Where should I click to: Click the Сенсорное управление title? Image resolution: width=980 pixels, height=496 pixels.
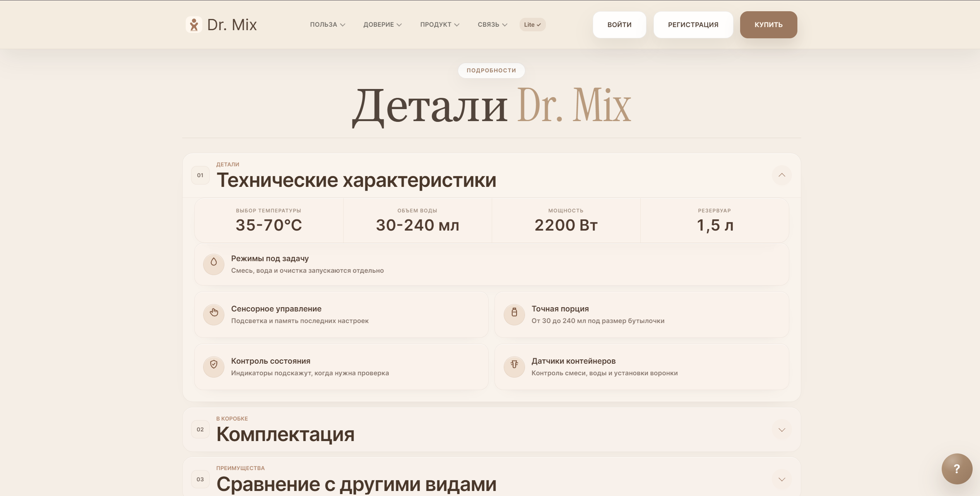pos(276,309)
